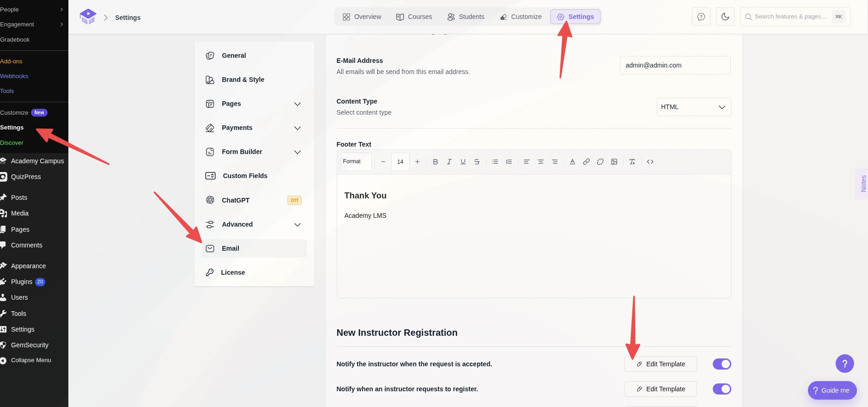Select the Email settings section
This screenshot has height=407, width=868.
click(254, 248)
